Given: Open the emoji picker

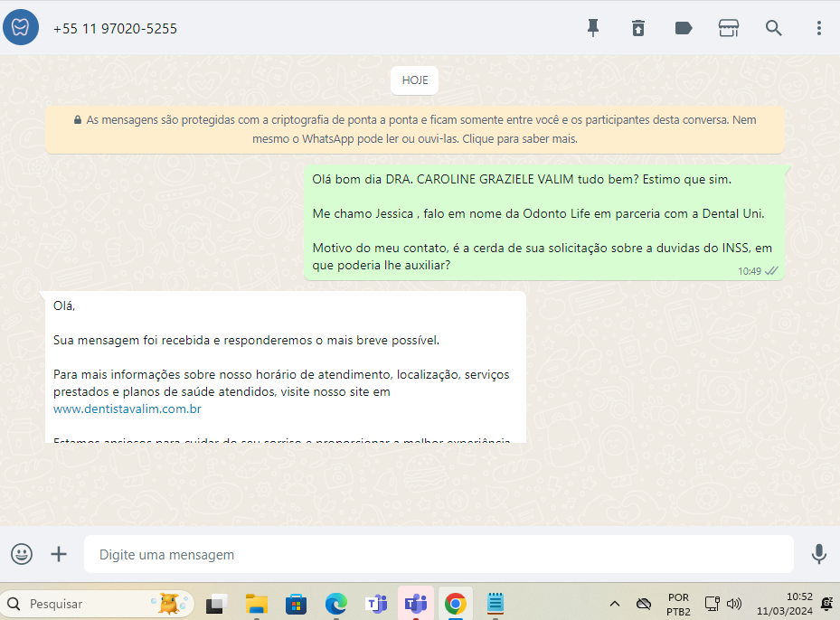Looking at the screenshot, I should pyautogui.click(x=22, y=554).
